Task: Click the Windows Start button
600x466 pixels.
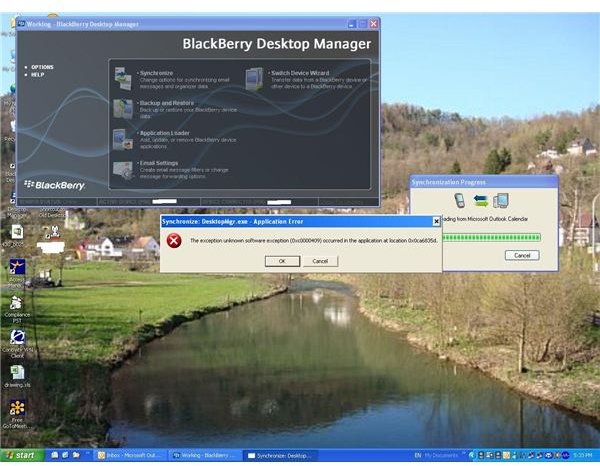Action: click(x=22, y=455)
